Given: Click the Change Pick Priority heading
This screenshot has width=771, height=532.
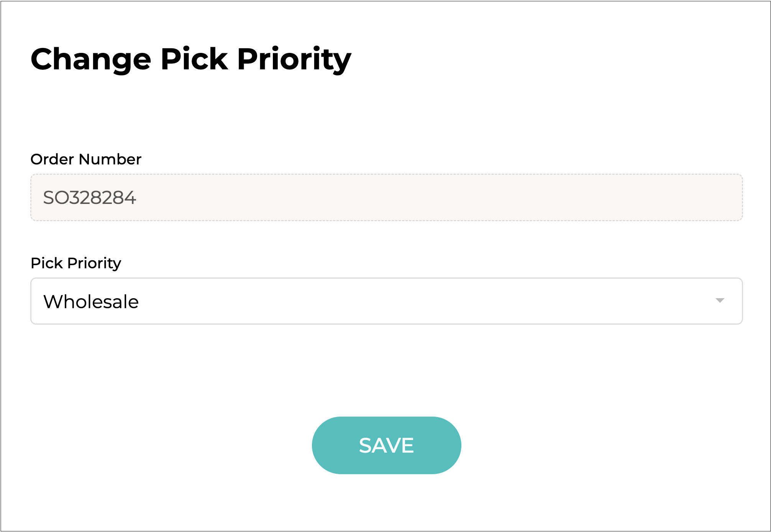Looking at the screenshot, I should [191, 59].
